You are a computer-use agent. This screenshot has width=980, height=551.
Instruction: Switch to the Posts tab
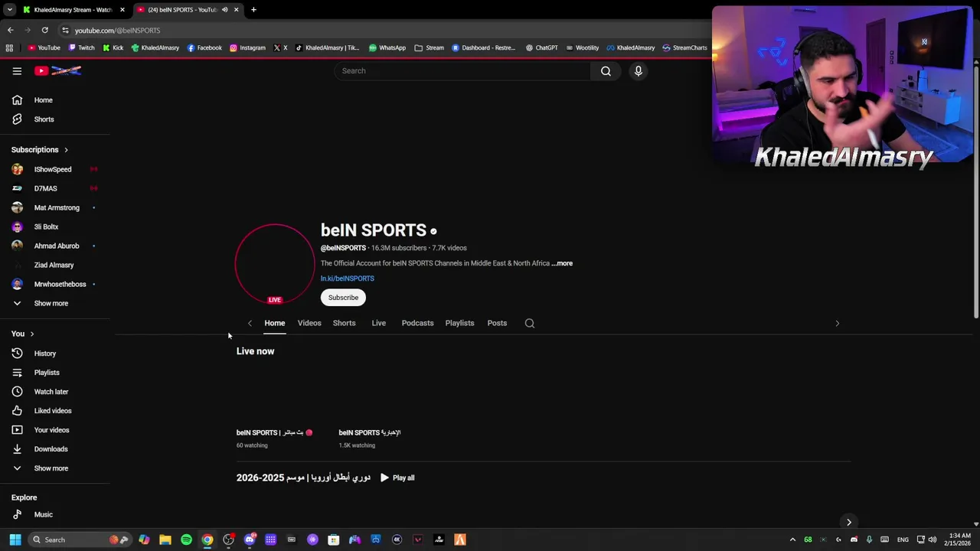click(x=497, y=323)
